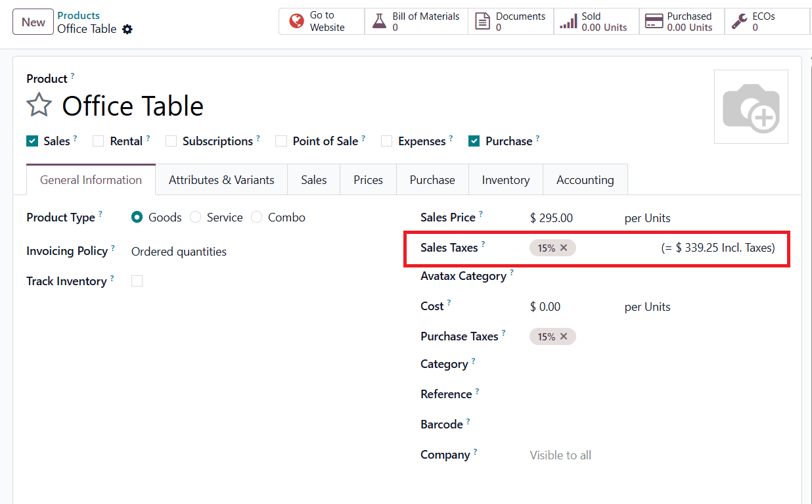This screenshot has width=812, height=504.
Task: Click the New button
Action: 33,22
